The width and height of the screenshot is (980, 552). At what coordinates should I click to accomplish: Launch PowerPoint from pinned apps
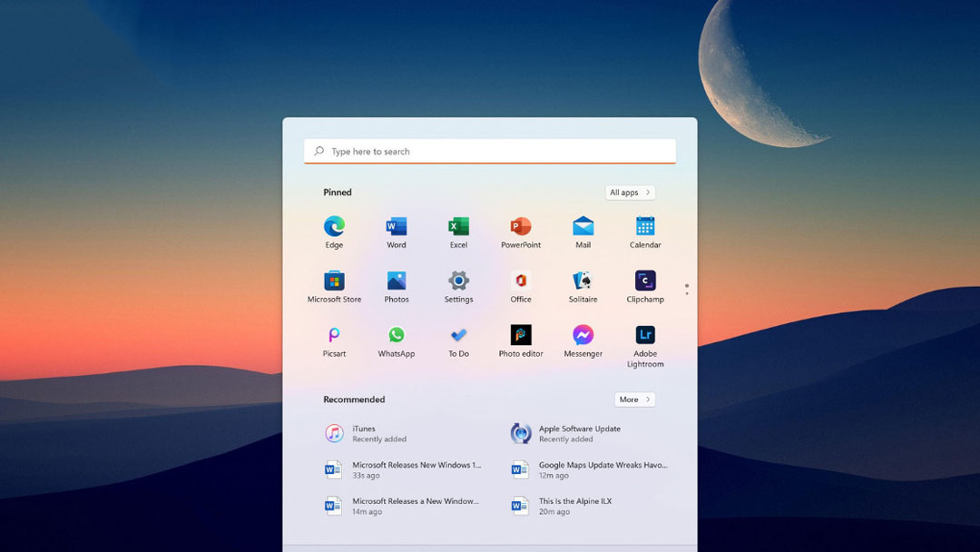coord(521,227)
